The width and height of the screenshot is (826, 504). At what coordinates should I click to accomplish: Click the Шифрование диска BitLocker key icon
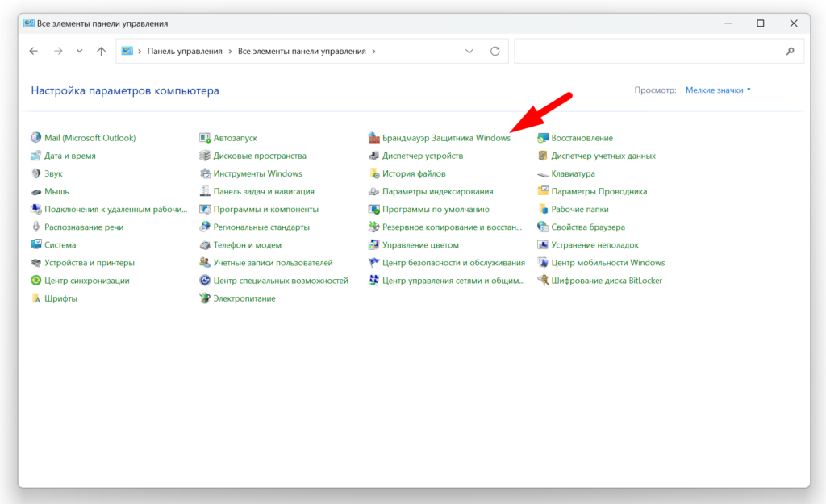pos(543,281)
